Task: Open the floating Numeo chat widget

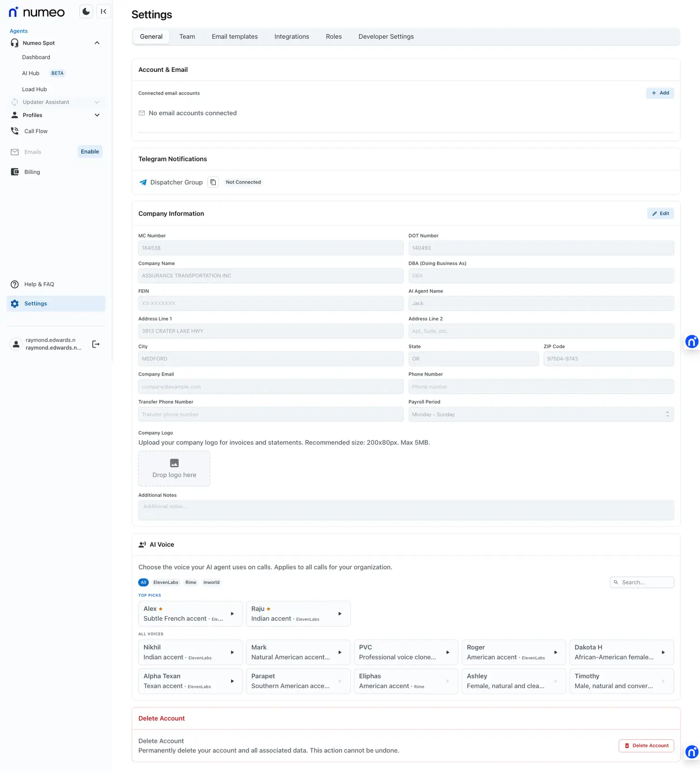Action: coord(692,342)
